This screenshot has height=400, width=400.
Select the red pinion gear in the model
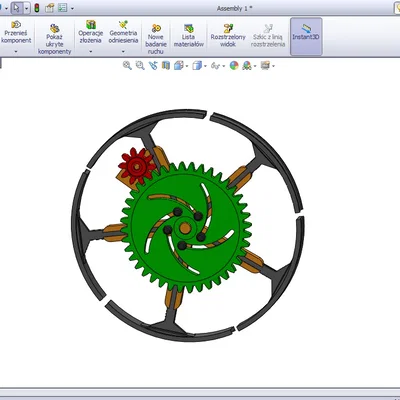click(x=136, y=165)
